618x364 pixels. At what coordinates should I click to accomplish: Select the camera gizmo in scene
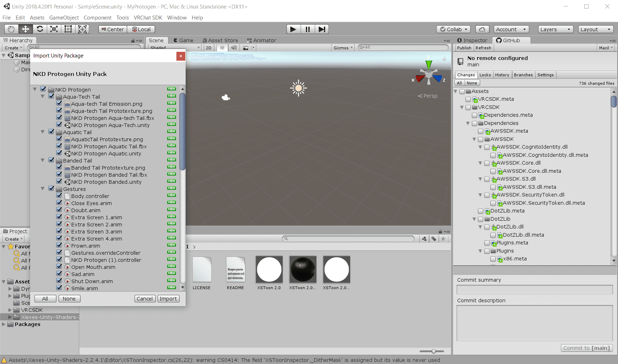click(x=226, y=97)
